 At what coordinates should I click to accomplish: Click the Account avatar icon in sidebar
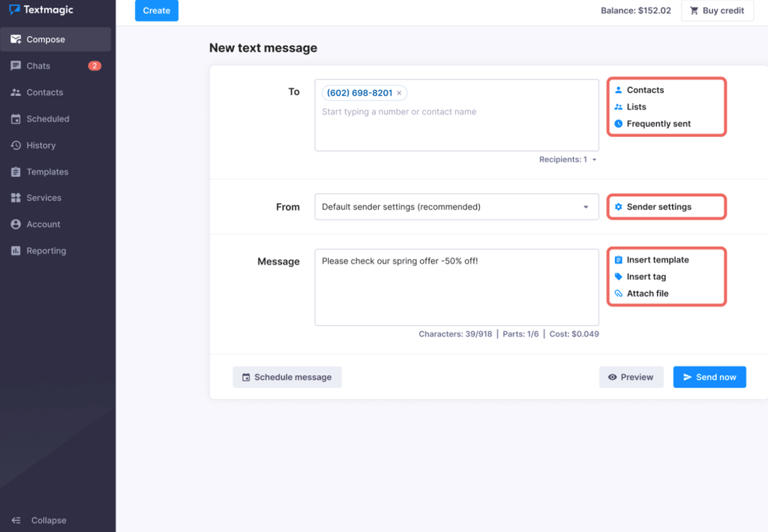16,224
